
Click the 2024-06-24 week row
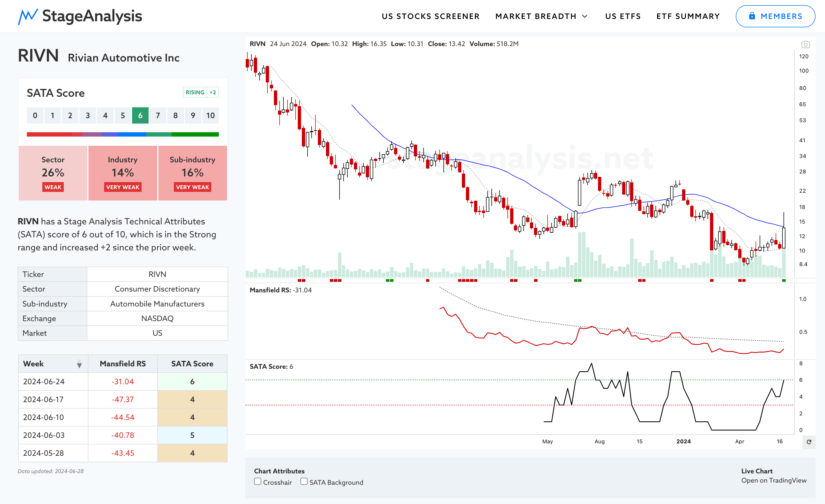click(x=123, y=382)
